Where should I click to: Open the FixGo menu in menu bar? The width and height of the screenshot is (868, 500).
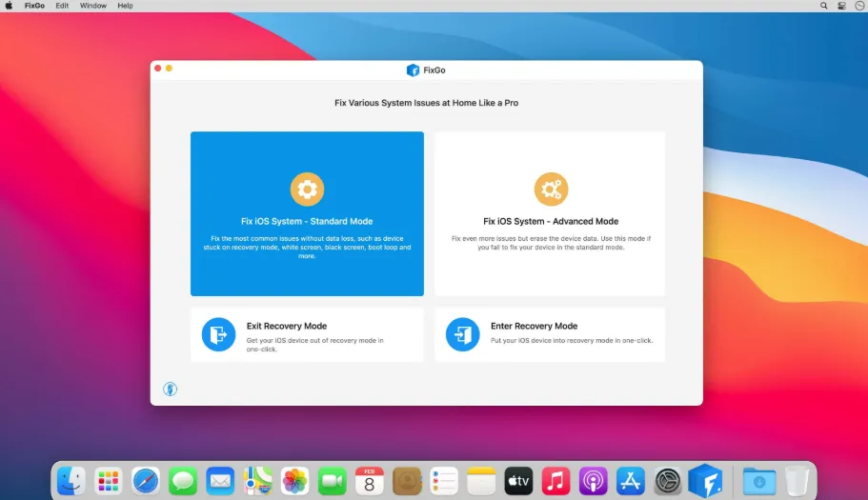34,6
